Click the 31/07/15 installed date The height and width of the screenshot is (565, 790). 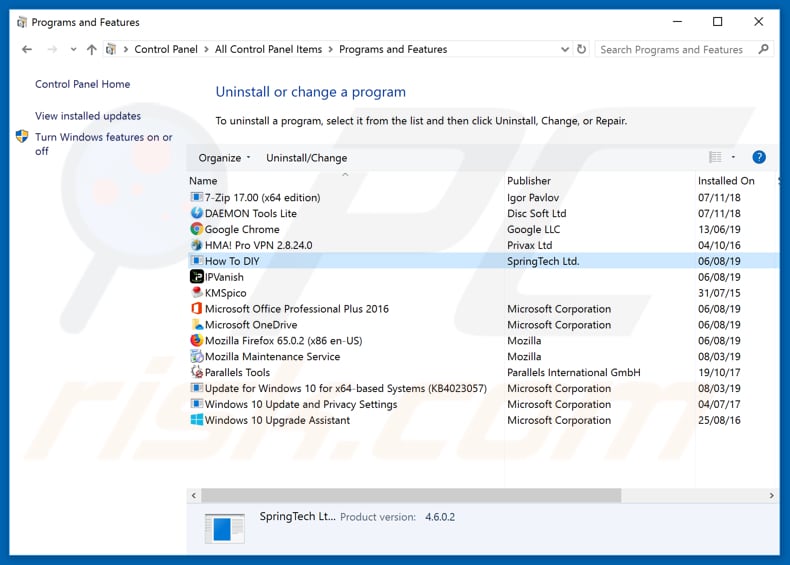[x=719, y=293]
